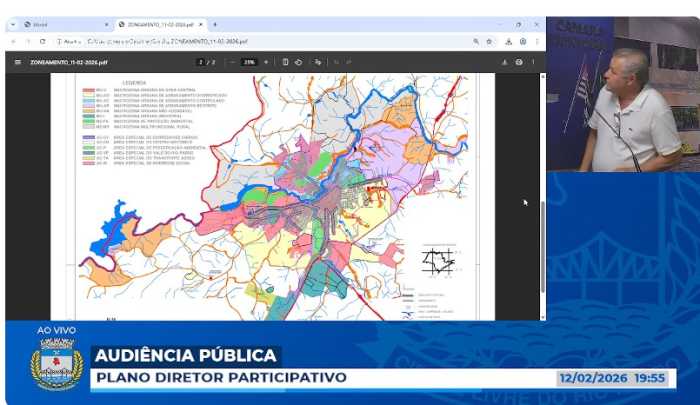Download the PDF from viewer toolbar

pos(504,62)
